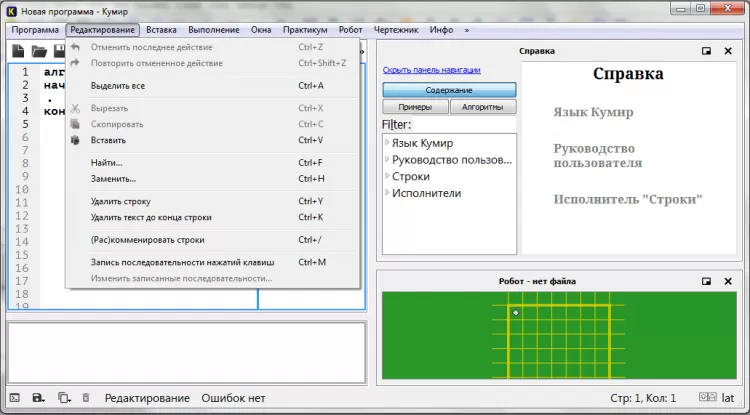
Task: Undock the Робот panel with the float icon
Action: [706, 282]
